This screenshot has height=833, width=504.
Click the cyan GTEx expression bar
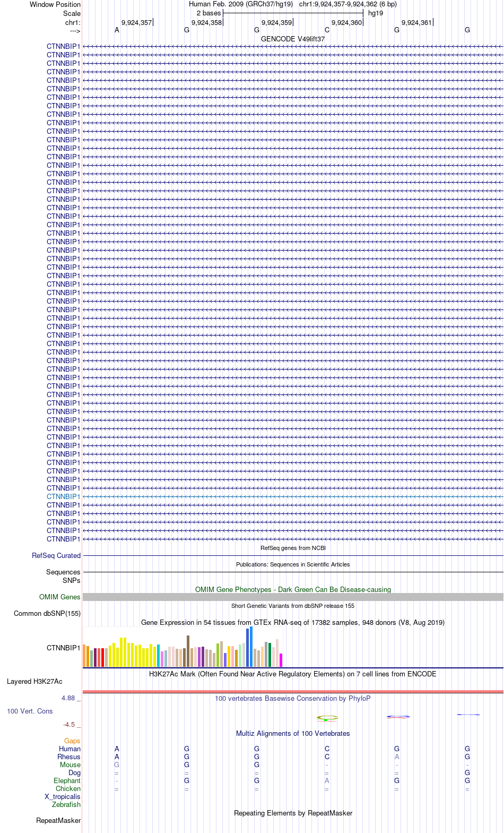point(158,656)
